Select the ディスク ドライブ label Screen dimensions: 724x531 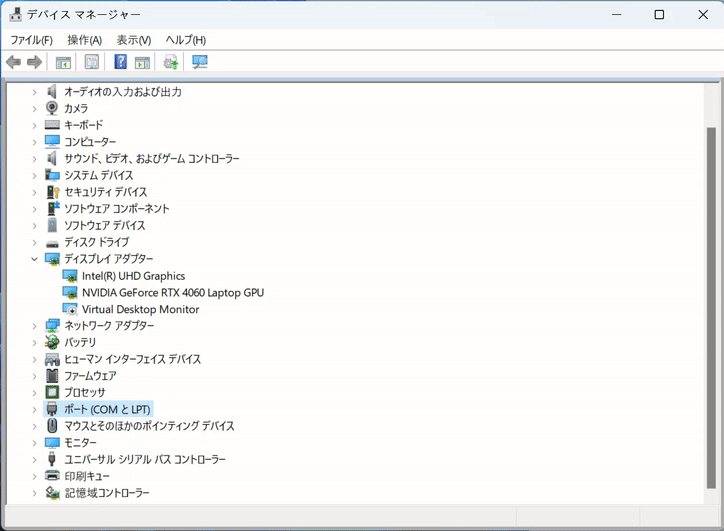[97, 242]
